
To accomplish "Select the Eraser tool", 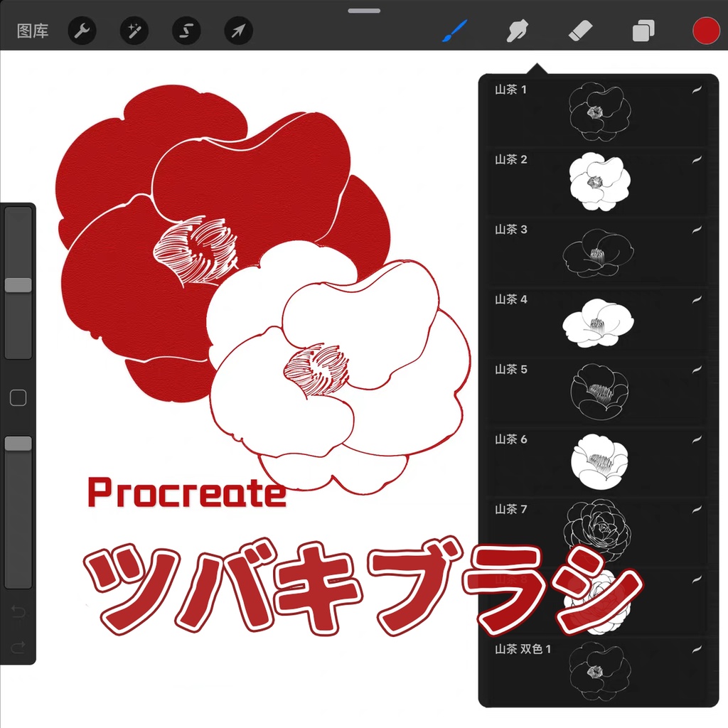I will pyautogui.click(x=580, y=31).
